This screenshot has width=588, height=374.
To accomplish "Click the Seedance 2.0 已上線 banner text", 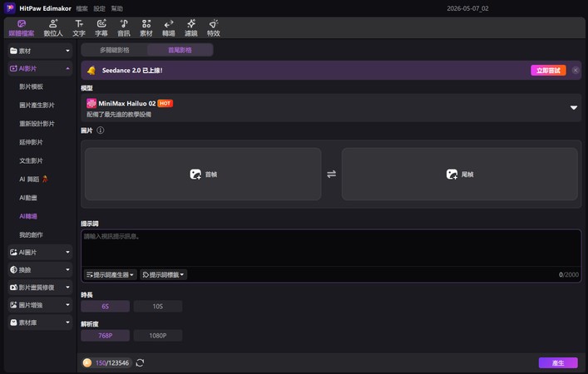I will point(132,71).
